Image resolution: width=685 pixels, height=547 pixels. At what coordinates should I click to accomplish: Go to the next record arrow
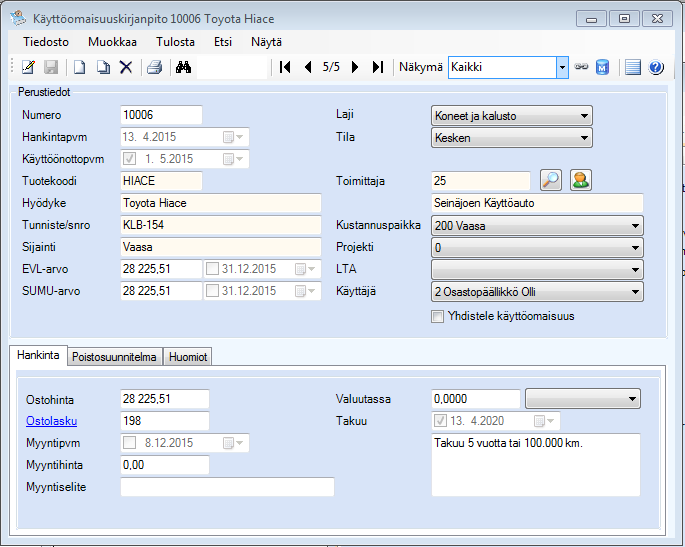coord(355,67)
